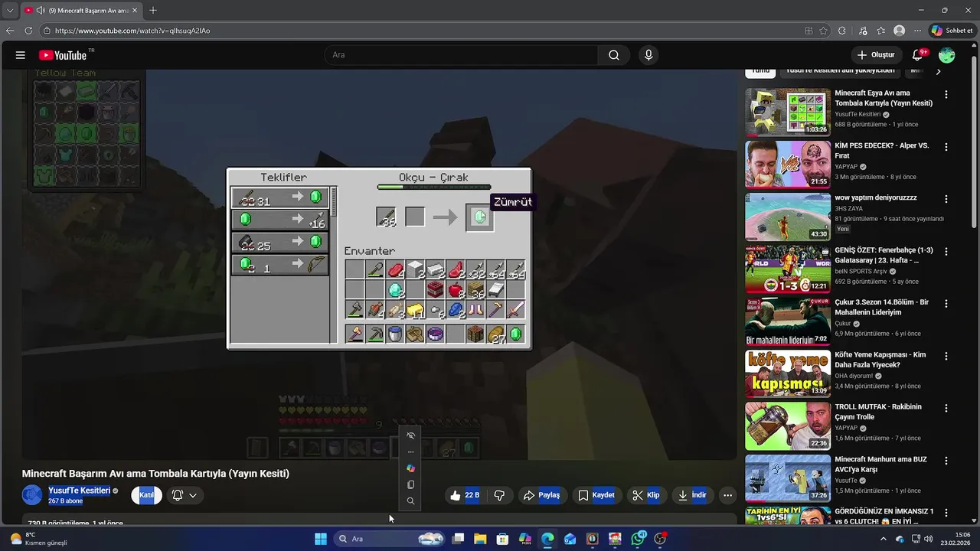Open options menu for Minecraft Eşya Avı video
The width and height of the screenshot is (980, 551).
(946, 95)
